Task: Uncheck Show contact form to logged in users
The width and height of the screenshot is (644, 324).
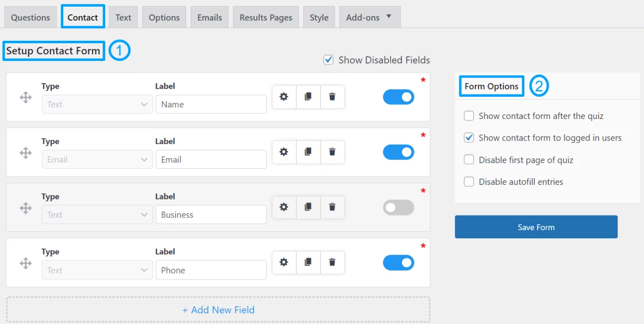Action: (469, 138)
